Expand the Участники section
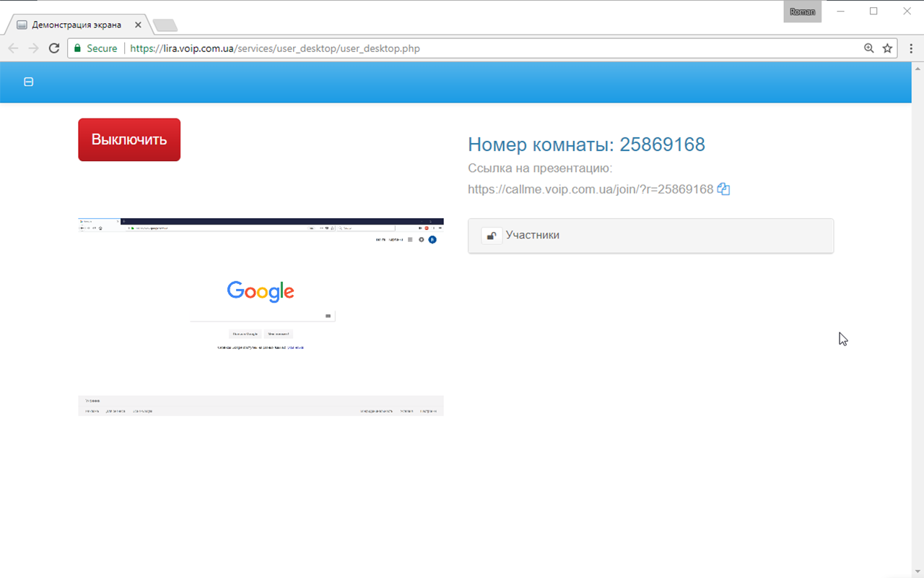 pos(650,235)
